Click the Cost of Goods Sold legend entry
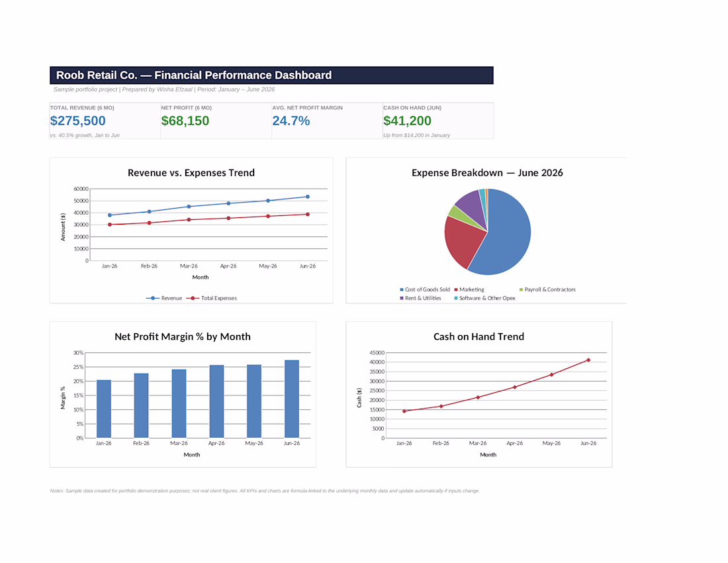 pyautogui.click(x=425, y=289)
